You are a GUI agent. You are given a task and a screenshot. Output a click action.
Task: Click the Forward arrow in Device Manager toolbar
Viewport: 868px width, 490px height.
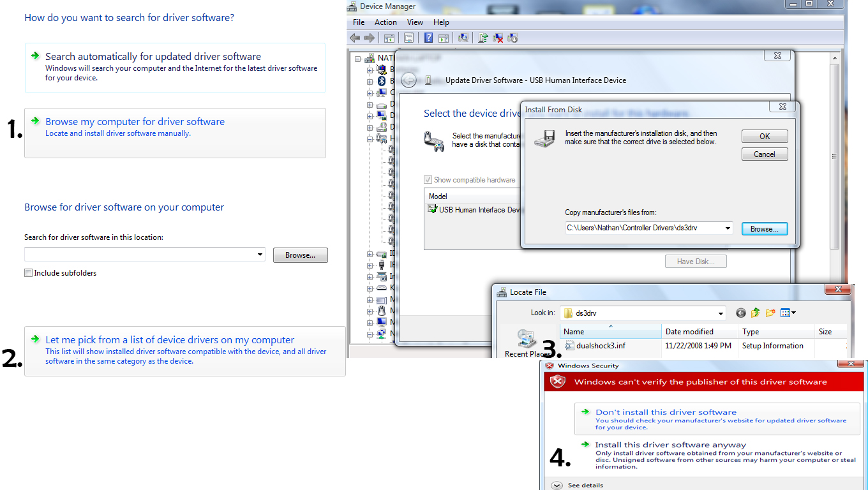pyautogui.click(x=369, y=38)
